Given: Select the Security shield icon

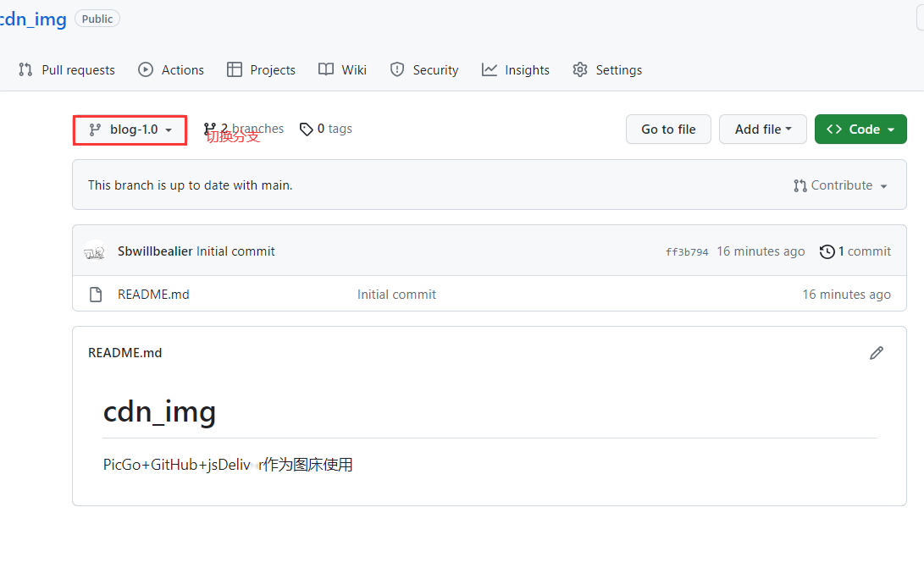Looking at the screenshot, I should point(397,69).
